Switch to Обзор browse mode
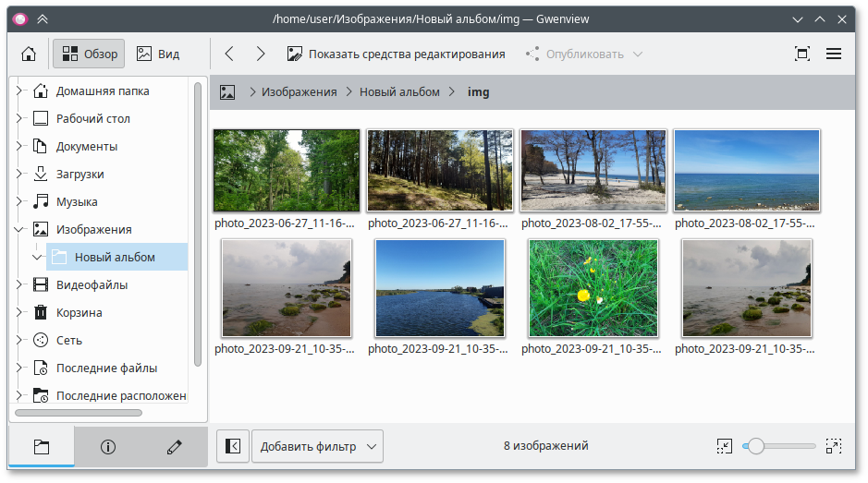 (89, 54)
